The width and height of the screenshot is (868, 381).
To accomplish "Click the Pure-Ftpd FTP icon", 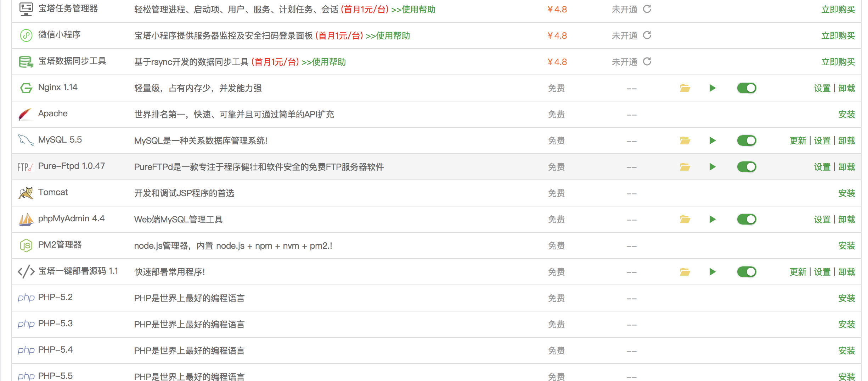I will (25, 167).
